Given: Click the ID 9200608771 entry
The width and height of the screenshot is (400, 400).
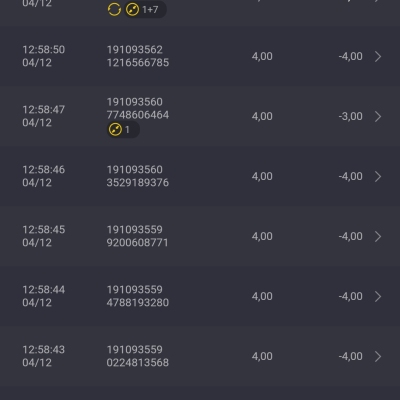Looking at the screenshot, I should [x=137, y=243].
